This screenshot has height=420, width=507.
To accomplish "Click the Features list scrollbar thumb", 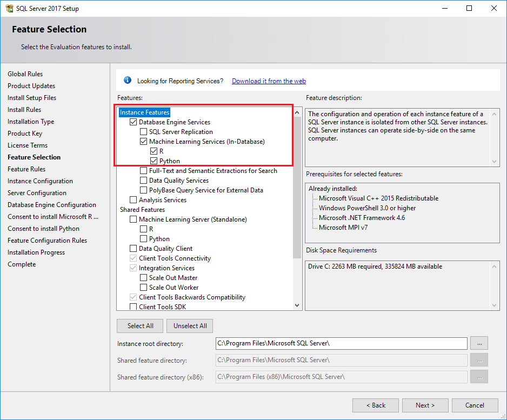I will coord(297,188).
